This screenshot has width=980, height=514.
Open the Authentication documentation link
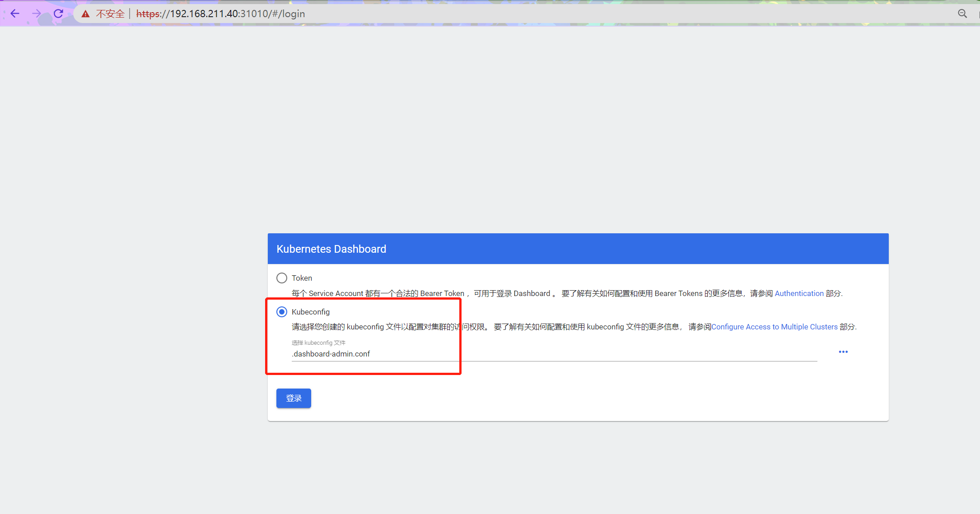coord(799,293)
